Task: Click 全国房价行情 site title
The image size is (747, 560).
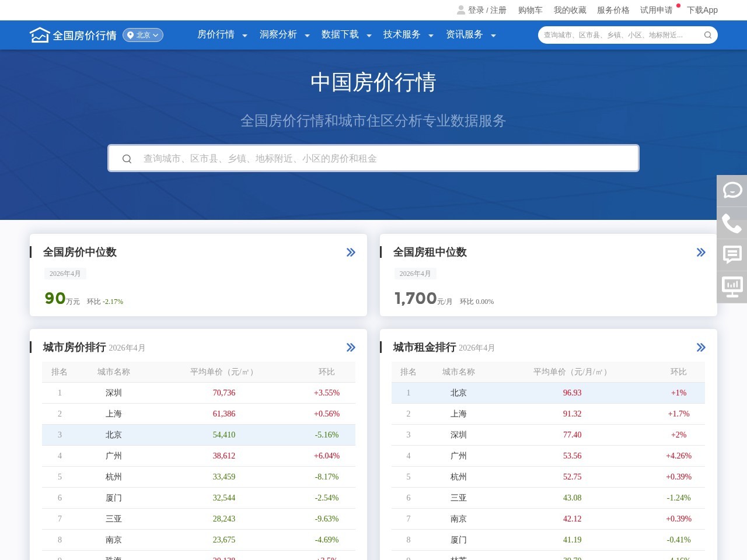Action: [85, 36]
